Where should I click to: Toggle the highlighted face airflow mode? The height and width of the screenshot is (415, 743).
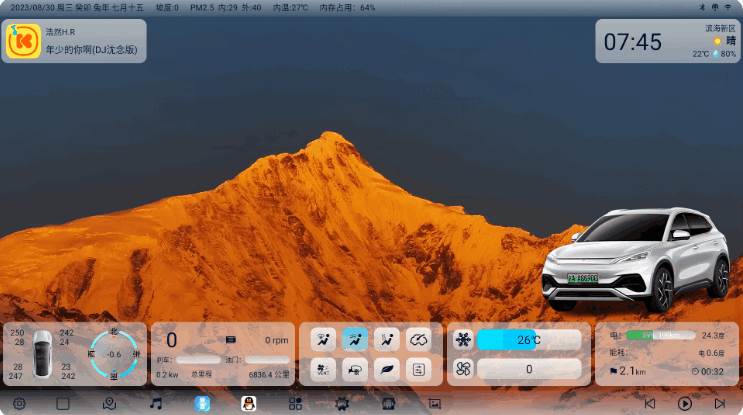coord(355,340)
